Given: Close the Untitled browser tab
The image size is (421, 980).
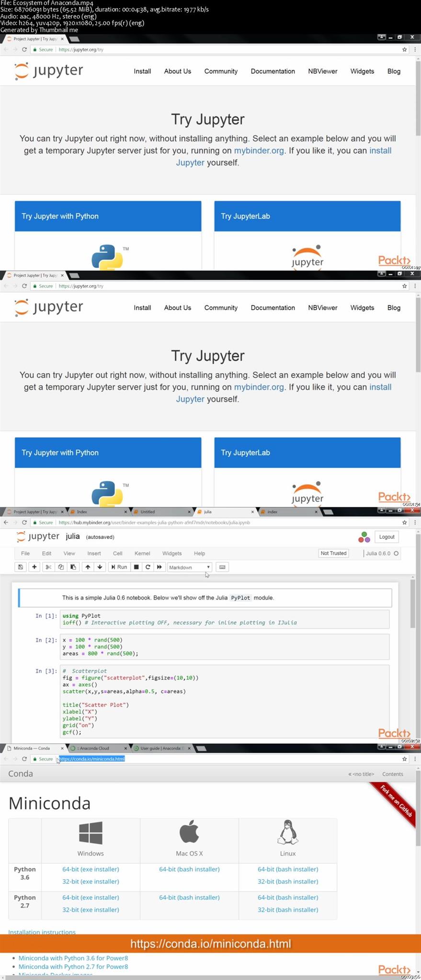Looking at the screenshot, I should click(x=190, y=512).
